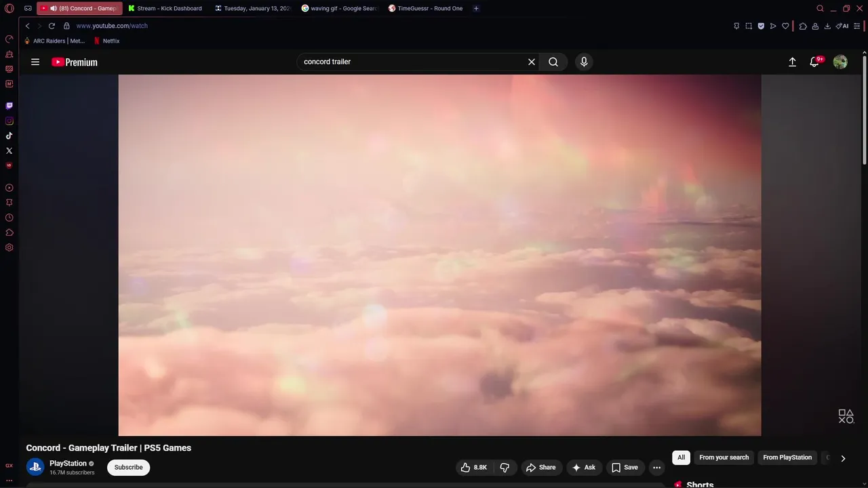Image resolution: width=868 pixels, height=488 pixels.
Task: Open the three-dot sidebar setup menu
Action: tap(9, 480)
